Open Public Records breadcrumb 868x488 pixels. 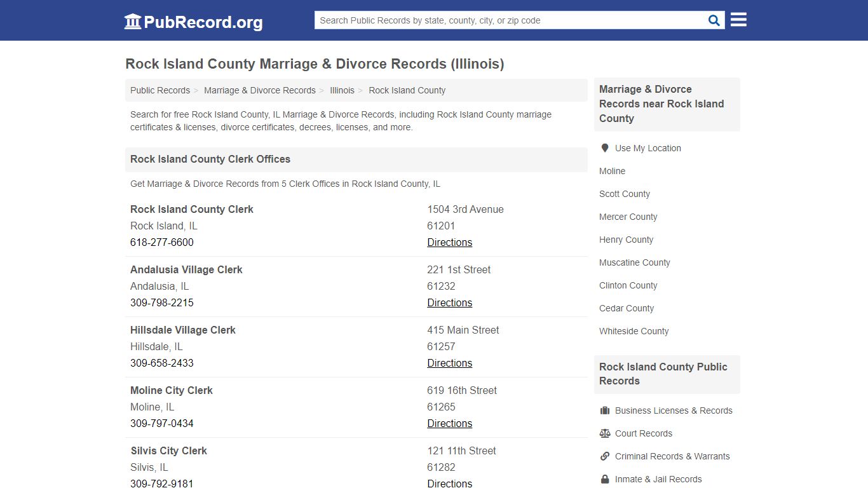coord(160,90)
